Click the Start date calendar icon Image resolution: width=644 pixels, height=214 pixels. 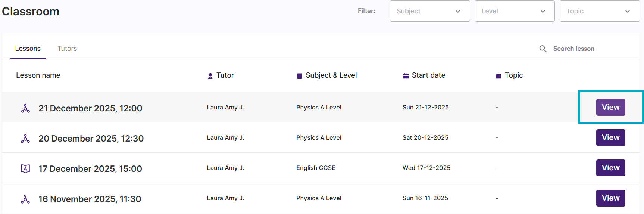click(x=406, y=76)
